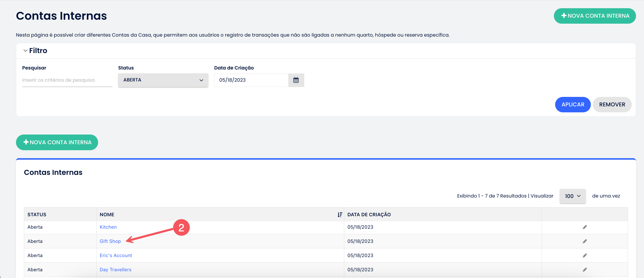Click the sort icon in the Nome column

[x=339, y=215]
